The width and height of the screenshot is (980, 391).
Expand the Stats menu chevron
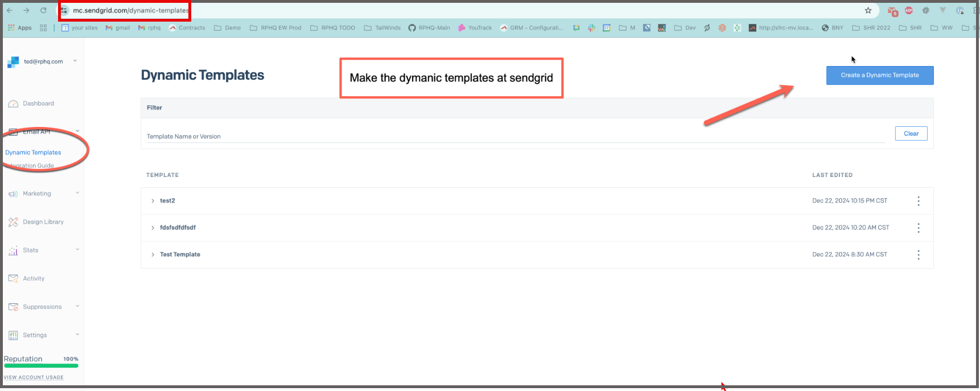click(77, 249)
